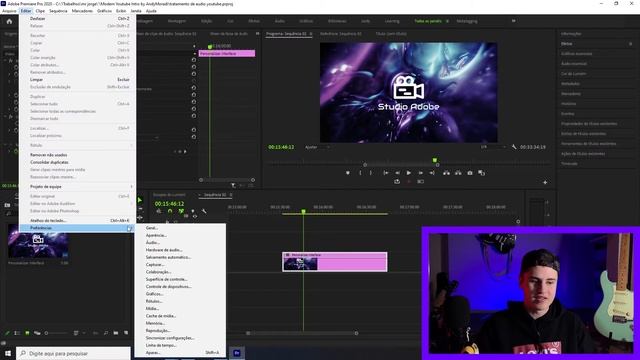Click the timeline playhead marker

click(x=303, y=211)
